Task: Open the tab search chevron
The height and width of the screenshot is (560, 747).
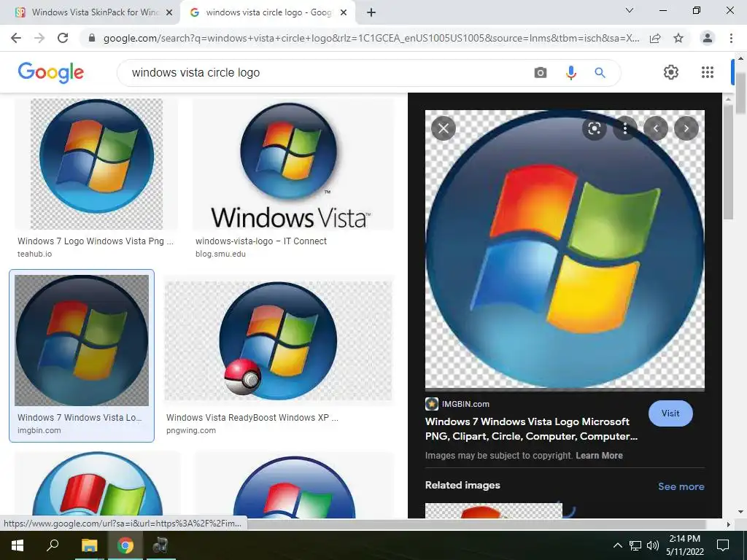Action: click(x=630, y=10)
